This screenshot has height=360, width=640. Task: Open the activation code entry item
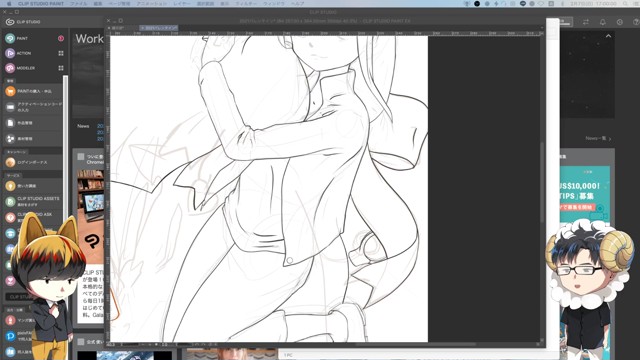pos(33,107)
